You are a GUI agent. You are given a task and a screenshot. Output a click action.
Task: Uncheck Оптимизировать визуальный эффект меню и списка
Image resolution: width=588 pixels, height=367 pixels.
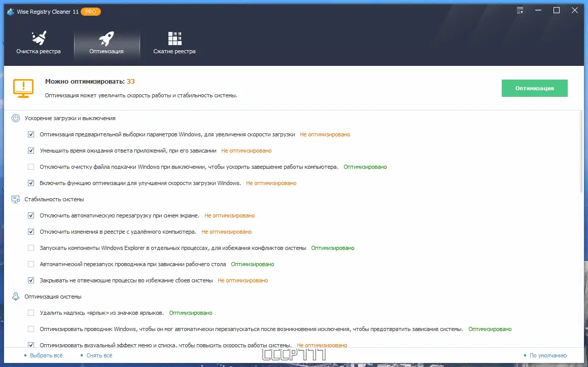pyautogui.click(x=31, y=345)
